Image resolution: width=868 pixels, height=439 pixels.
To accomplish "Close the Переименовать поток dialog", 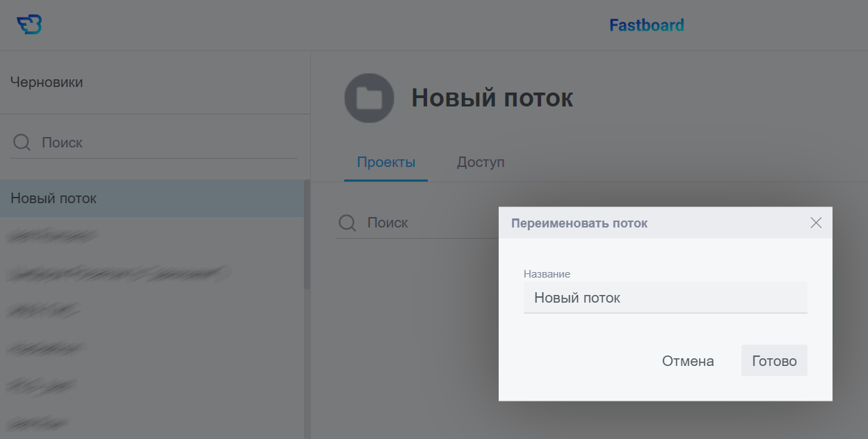I will point(816,223).
